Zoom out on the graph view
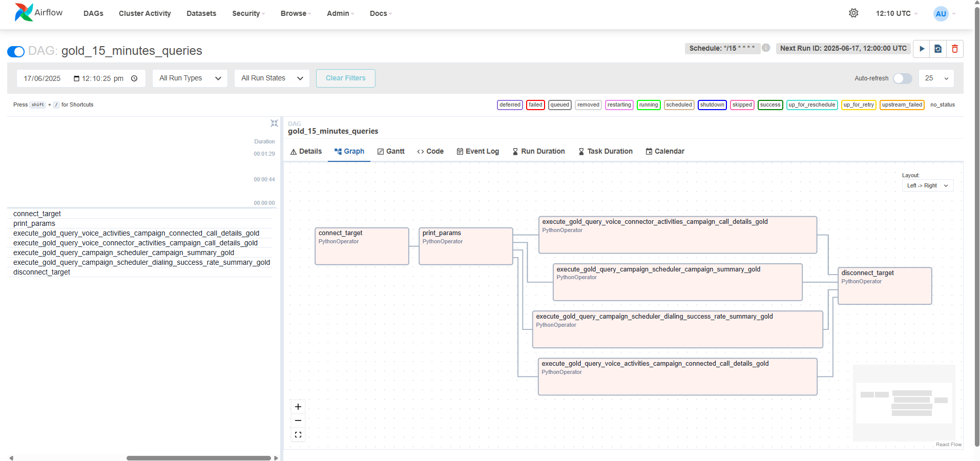Viewport: 980px width, 461px height. tap(298, 421)
